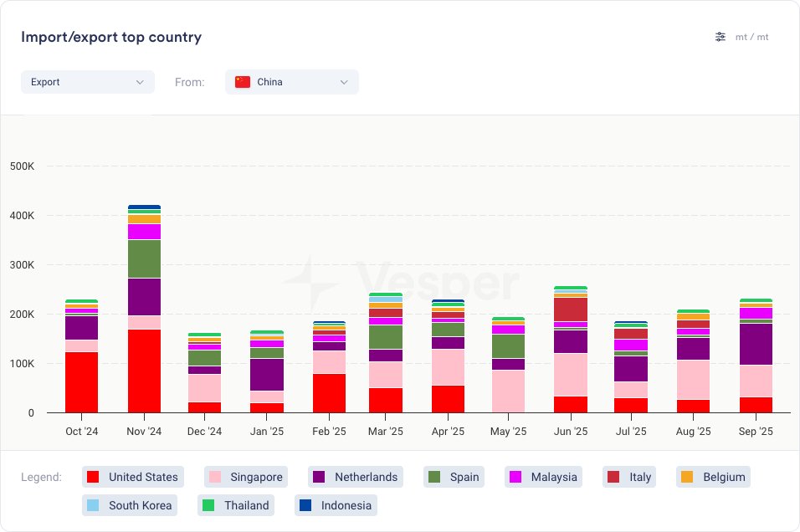
Task: Open the chart settings sliders icon
Action: click(x=721, y=37)
